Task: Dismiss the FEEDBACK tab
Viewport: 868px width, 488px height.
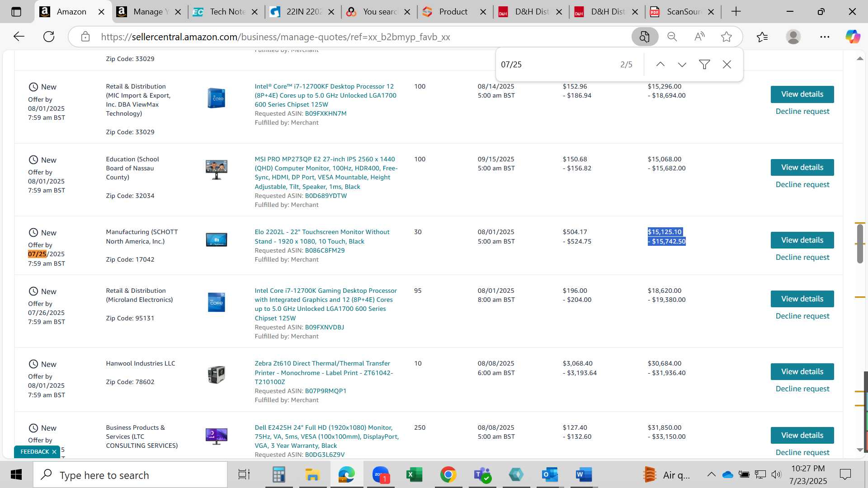Action: 54,452
